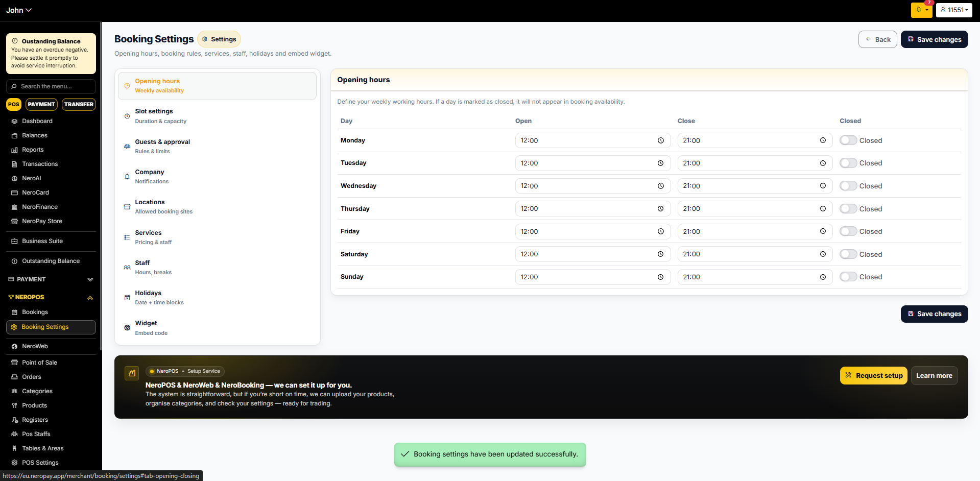
Task: Enable the Closed toggle for Saturday
Action: (848, 254)
